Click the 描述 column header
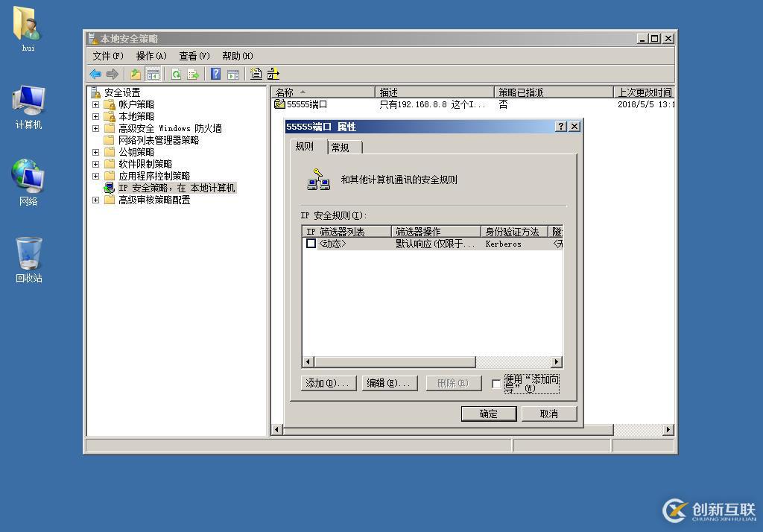763x532 pixels. click(435, 92)
